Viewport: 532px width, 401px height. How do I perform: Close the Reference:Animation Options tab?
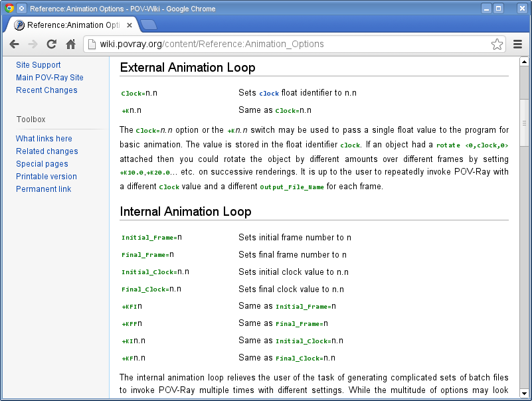coord(130,25)
